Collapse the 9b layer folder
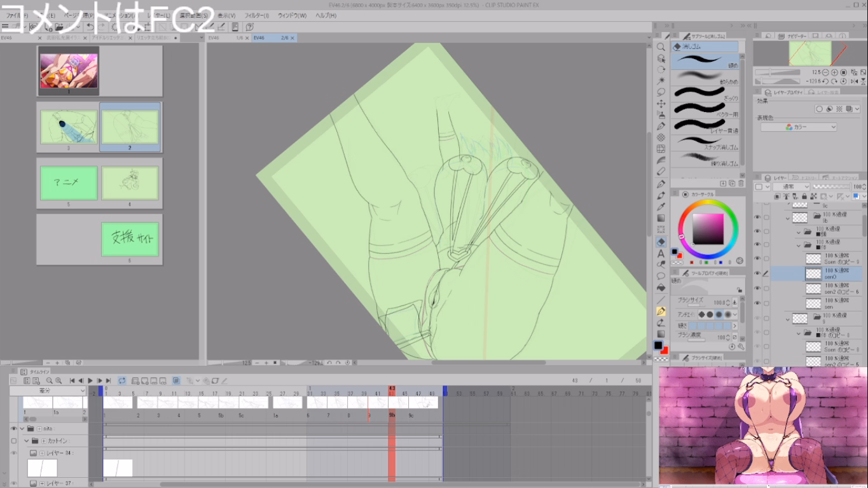 coord(788,218)
